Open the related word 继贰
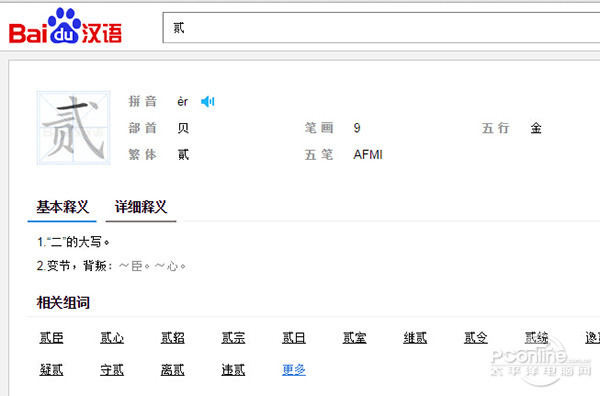 (x=415, y=338)
